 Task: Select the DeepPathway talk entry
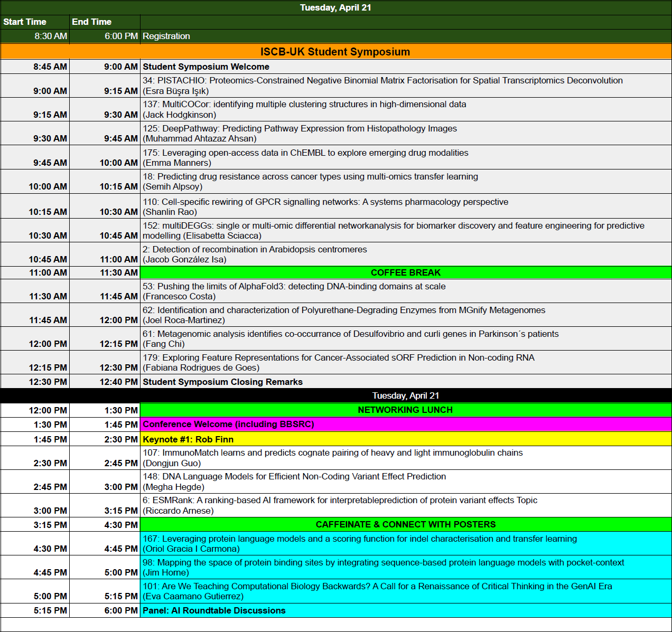click(x=300, y=134)
